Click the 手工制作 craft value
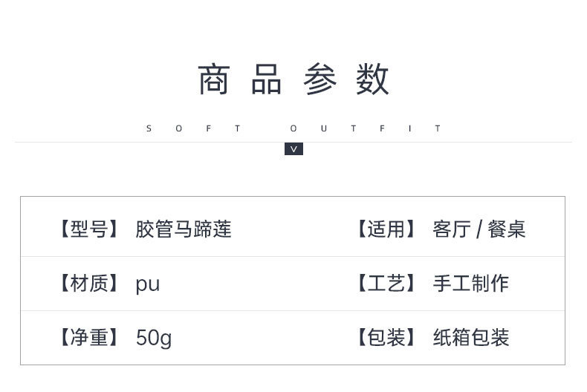Screen dimensions: 587x392 click(x=471, y=283)
